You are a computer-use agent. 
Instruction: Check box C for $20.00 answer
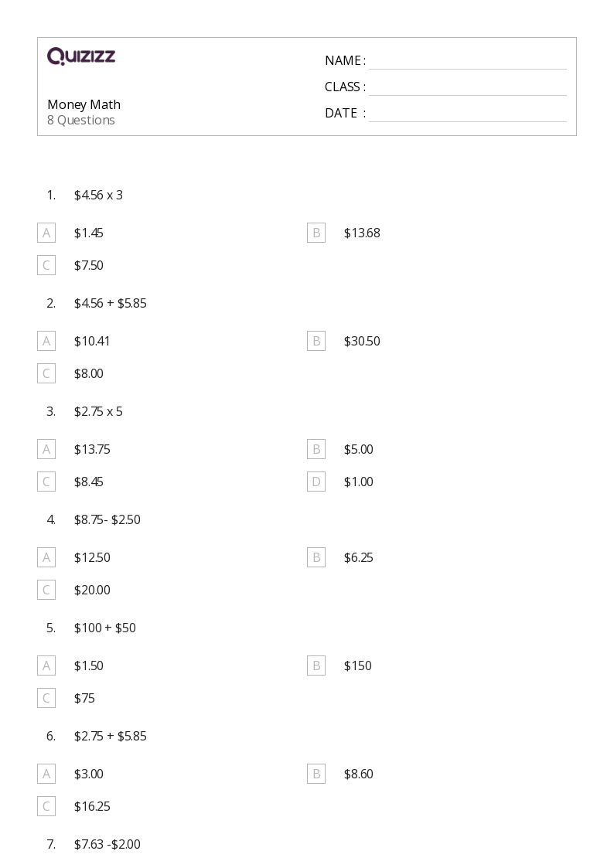(46, 590)
